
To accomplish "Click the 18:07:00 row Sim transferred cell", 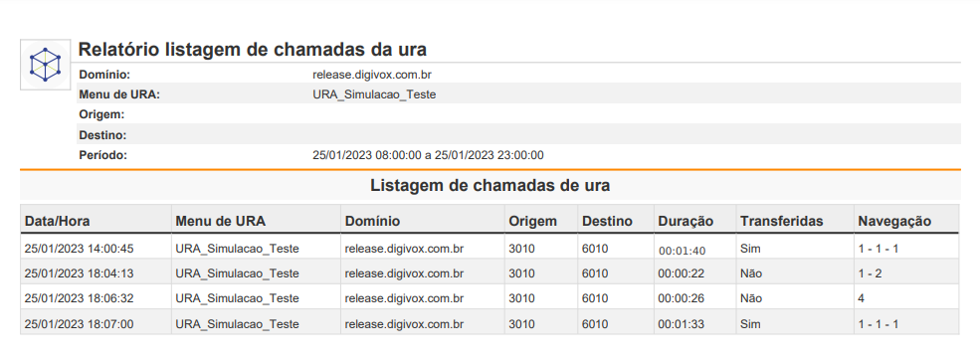I will click(750, 324).
